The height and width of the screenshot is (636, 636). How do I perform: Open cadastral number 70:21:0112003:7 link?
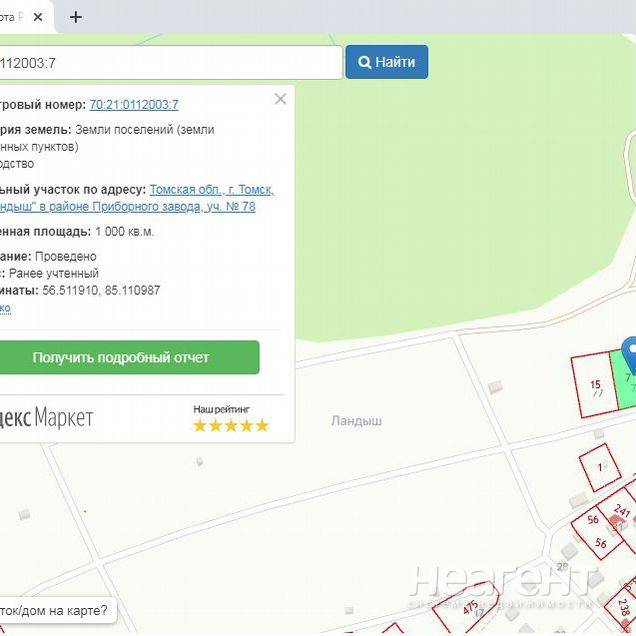(x=134, y=104)
